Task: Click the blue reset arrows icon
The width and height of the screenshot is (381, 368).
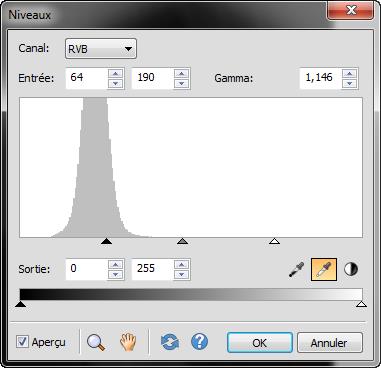Action: [170, 342]
